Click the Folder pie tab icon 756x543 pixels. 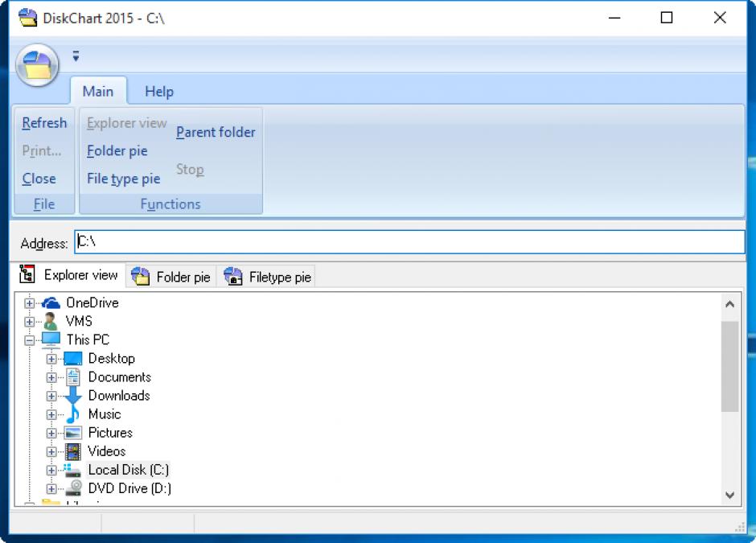140,276
